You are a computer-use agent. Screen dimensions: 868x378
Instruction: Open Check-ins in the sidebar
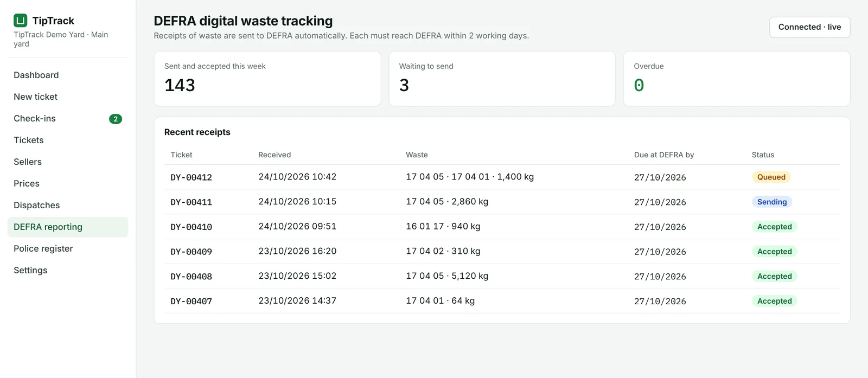[x=68, y=119]
